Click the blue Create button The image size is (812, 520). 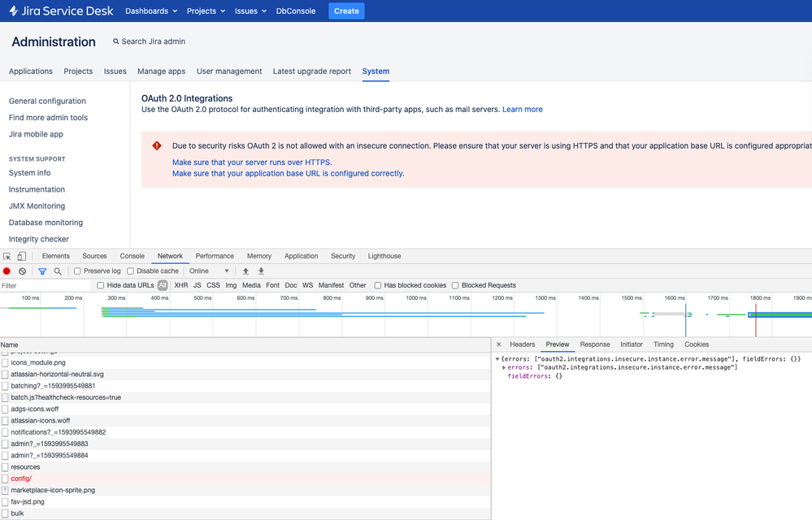tap(346, 11)
